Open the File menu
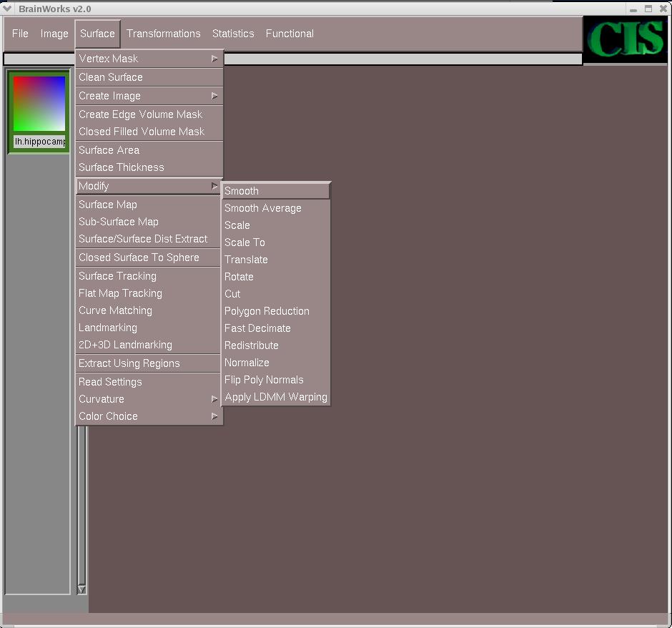 (20, 34)
